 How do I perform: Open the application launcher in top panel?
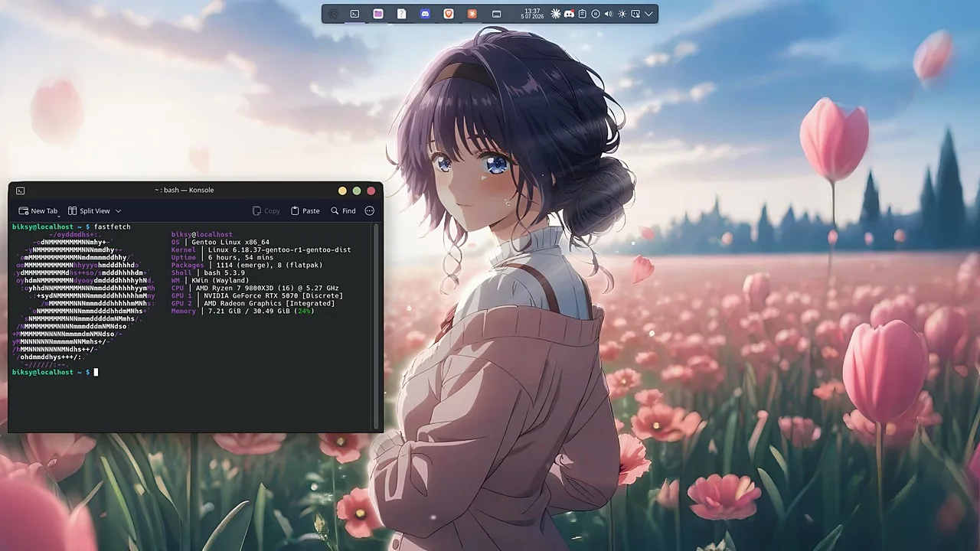333,14
